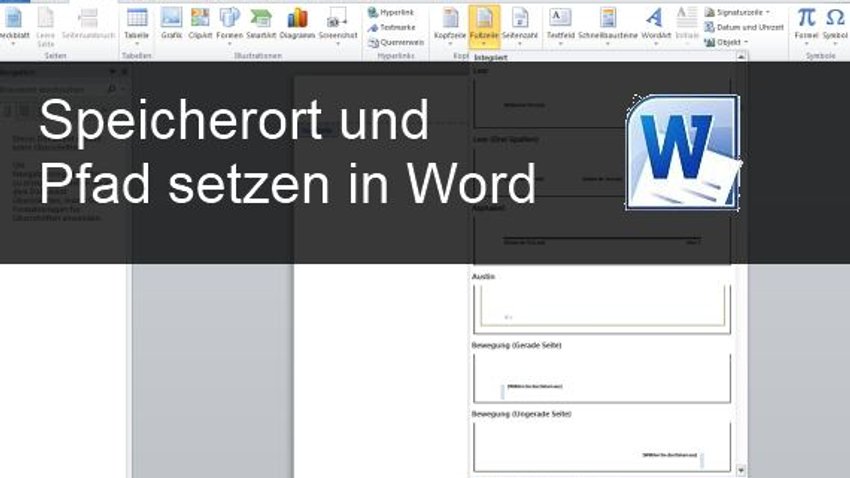Click the highlighted Fußzeile button
The width and height of the screenshot is (850, 478).
pos(484,26)
